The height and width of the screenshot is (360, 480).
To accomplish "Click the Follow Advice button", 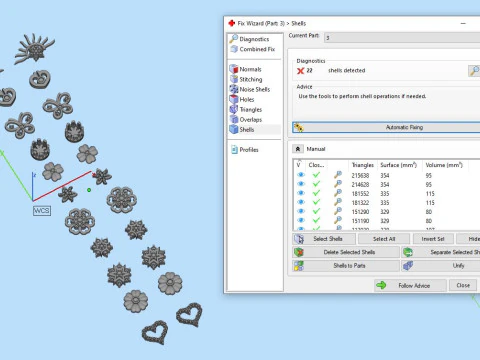I will pos(410,285).
